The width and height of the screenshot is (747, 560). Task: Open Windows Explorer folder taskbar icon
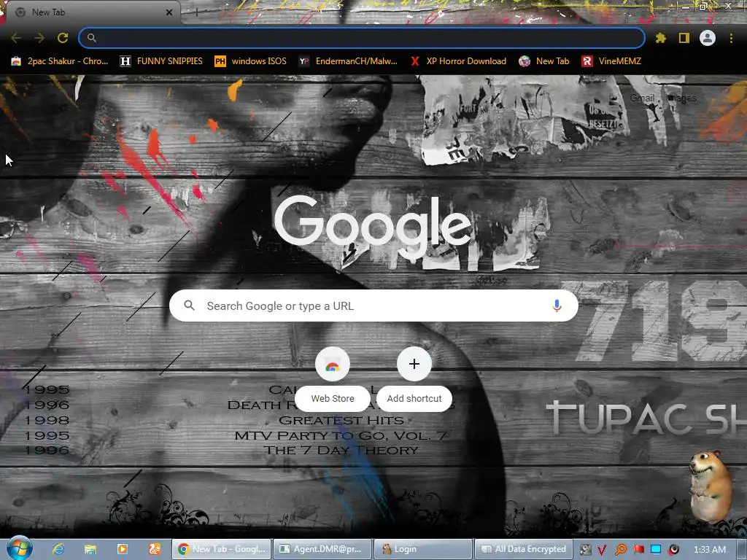click(90, 549)
